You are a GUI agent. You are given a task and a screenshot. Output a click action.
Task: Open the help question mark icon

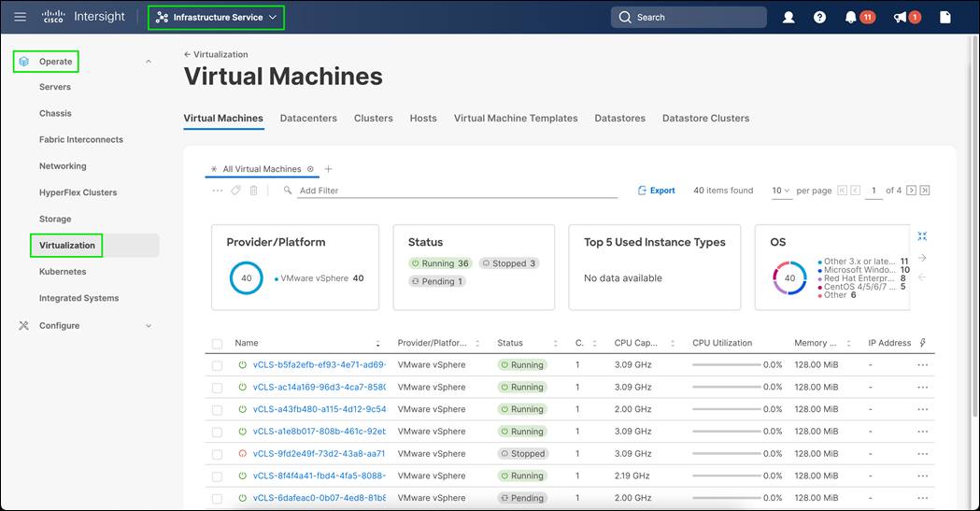pos(819,18)
